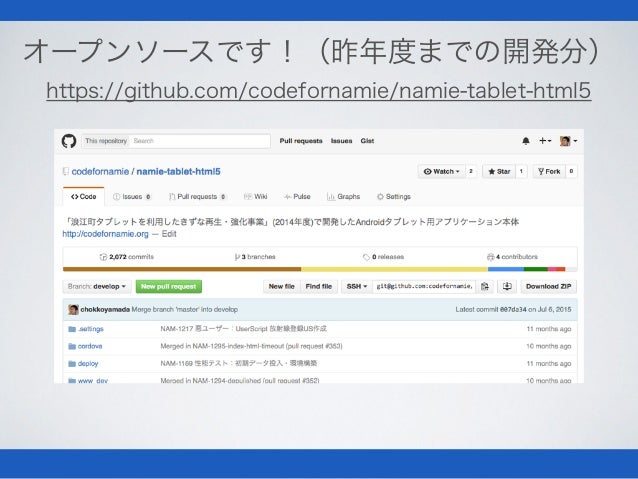Click the git clone URL field

(424, 287)
